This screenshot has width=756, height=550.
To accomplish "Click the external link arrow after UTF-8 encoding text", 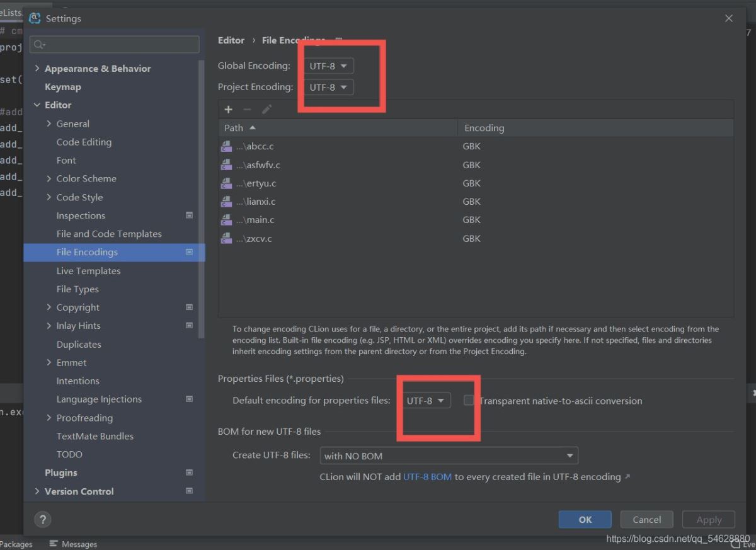I will tap(627, 477).
